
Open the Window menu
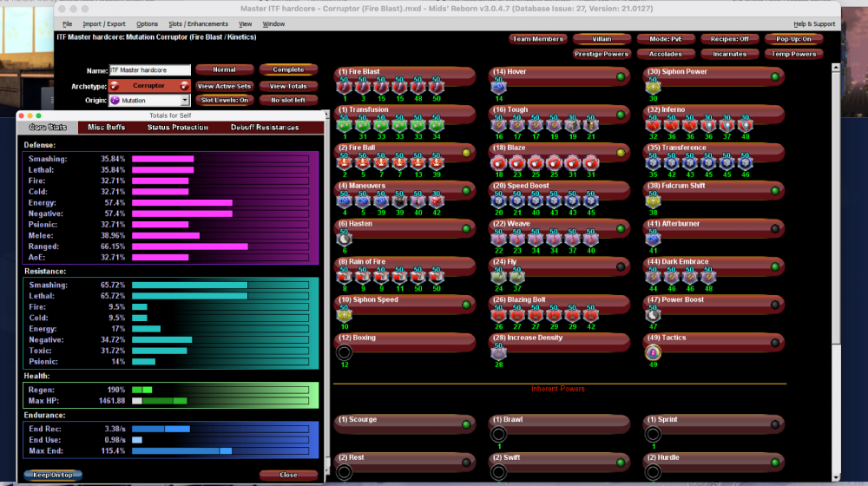point(273,23)
